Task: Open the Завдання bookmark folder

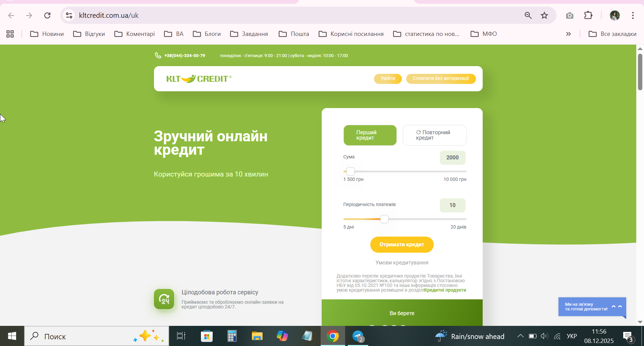Action: 249,34
